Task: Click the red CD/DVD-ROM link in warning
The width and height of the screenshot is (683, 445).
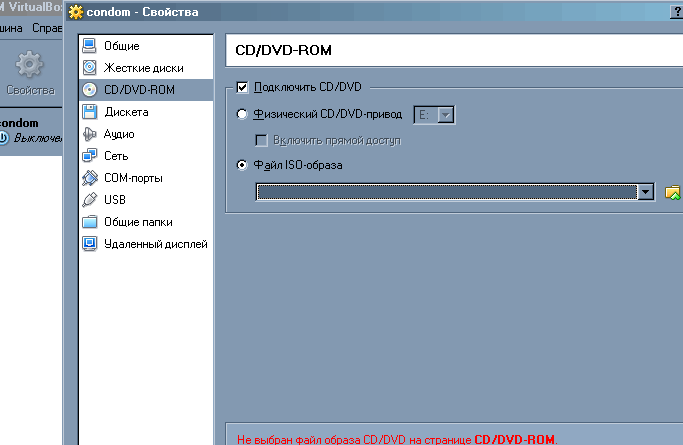Action: coord(514,439)
